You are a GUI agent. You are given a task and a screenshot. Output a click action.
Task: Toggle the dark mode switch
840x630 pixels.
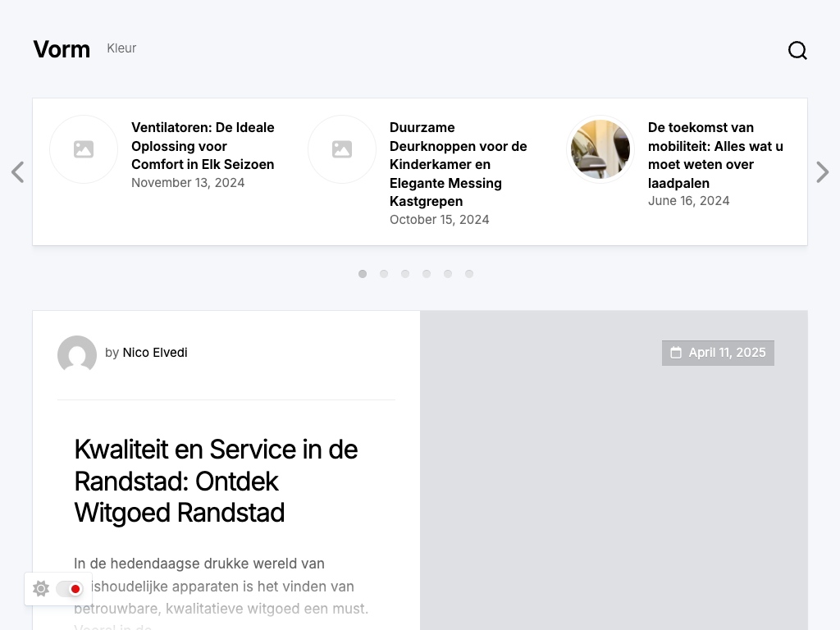(x=70, y=589)
